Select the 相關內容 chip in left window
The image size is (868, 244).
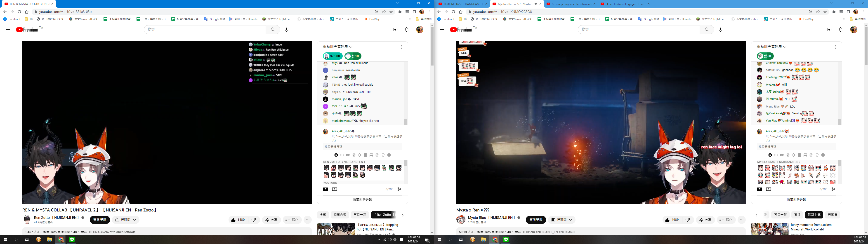(x=340, y=215)
